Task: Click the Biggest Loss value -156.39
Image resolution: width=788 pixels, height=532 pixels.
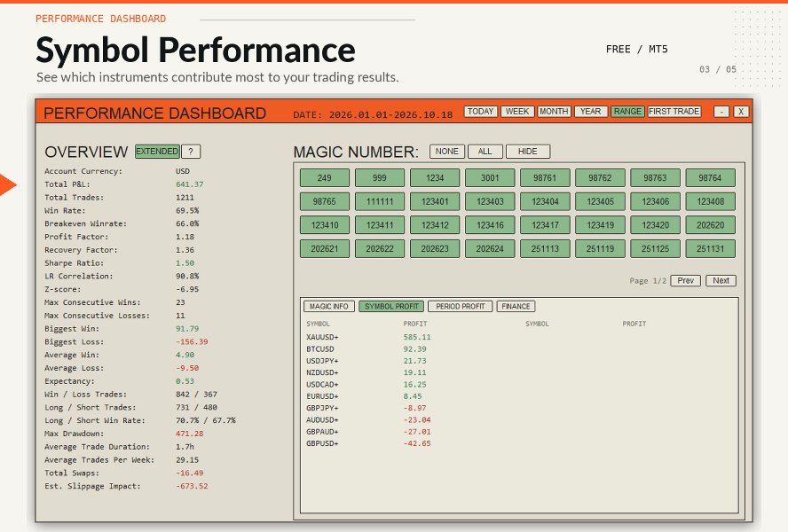Action: tap(192, 341)
